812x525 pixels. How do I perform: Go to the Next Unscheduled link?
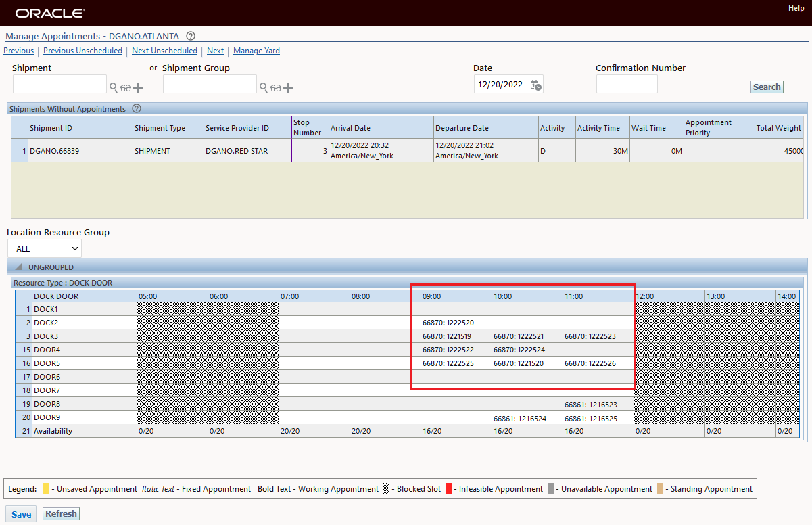coord(164,51)
